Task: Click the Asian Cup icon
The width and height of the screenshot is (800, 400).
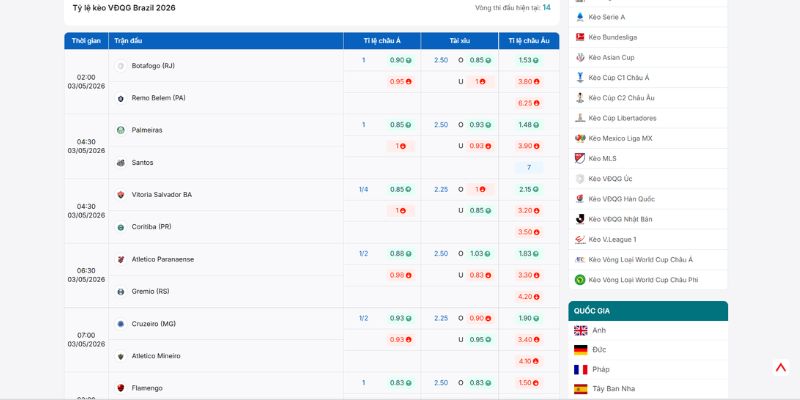Action: [580, 57]
